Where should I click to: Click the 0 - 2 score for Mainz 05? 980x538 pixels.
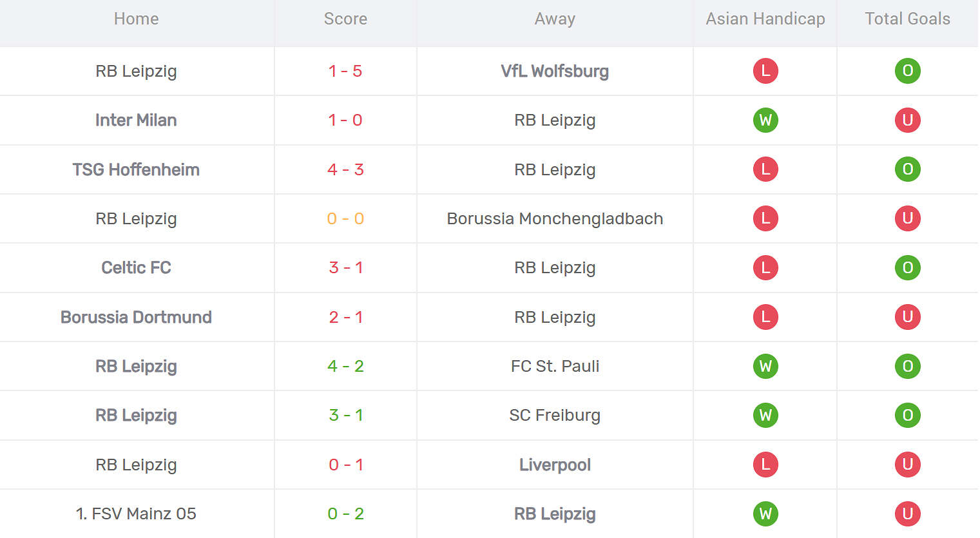pos(345,514)
